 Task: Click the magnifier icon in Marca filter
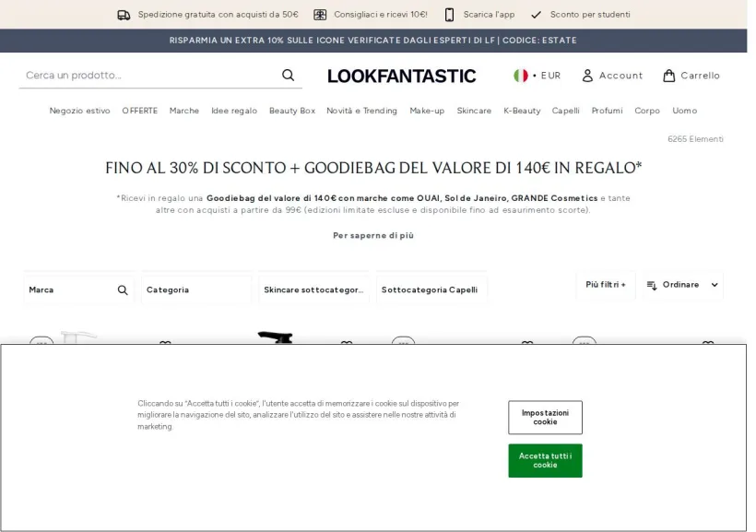(123, 290)
